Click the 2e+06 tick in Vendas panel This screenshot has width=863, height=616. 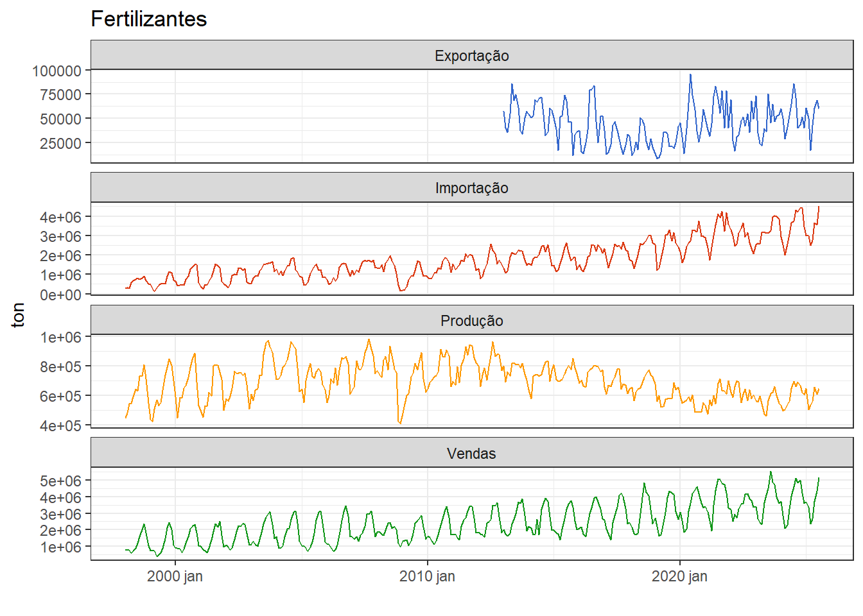coord(60,531)
